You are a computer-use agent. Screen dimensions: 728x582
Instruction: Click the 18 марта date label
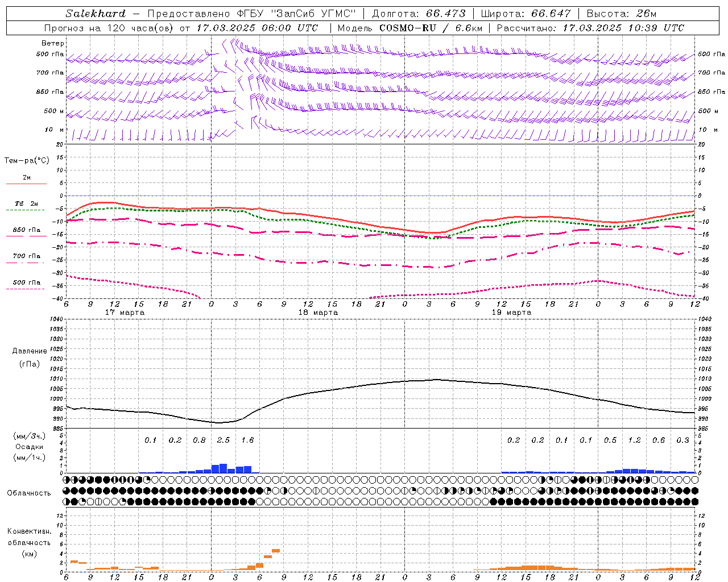coord(318,313)
